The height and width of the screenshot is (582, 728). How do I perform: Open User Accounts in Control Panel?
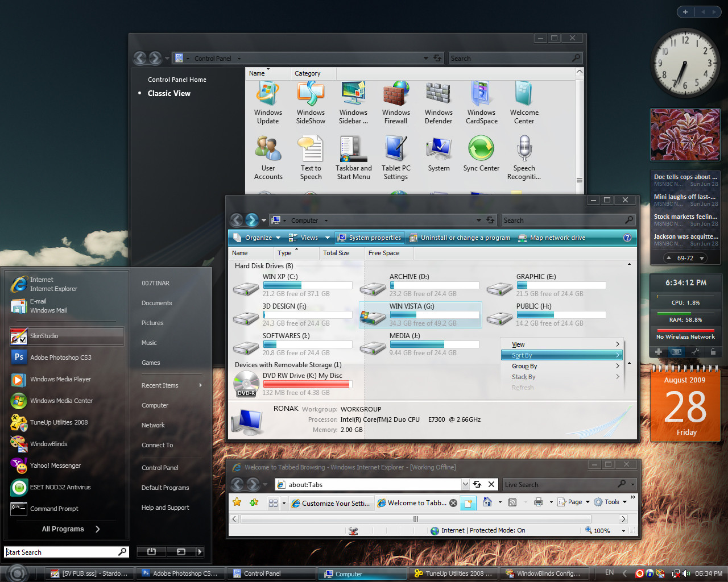point(268,158)
